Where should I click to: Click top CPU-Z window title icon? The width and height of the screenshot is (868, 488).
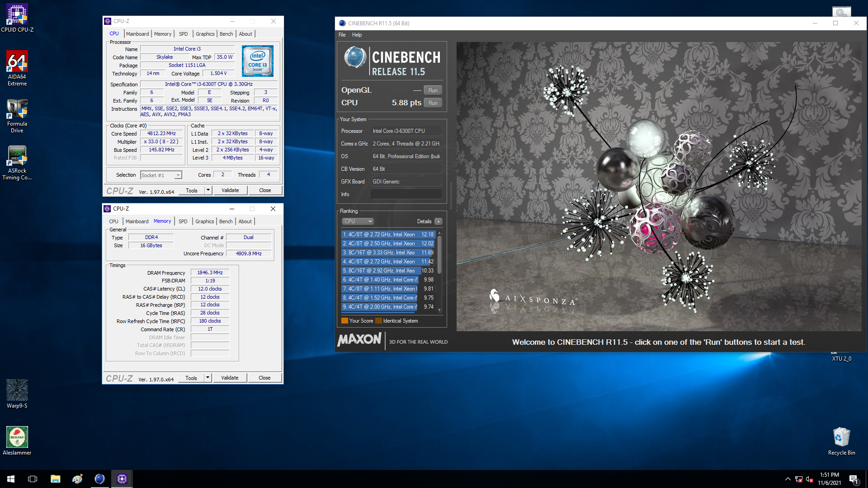point(108,21)
